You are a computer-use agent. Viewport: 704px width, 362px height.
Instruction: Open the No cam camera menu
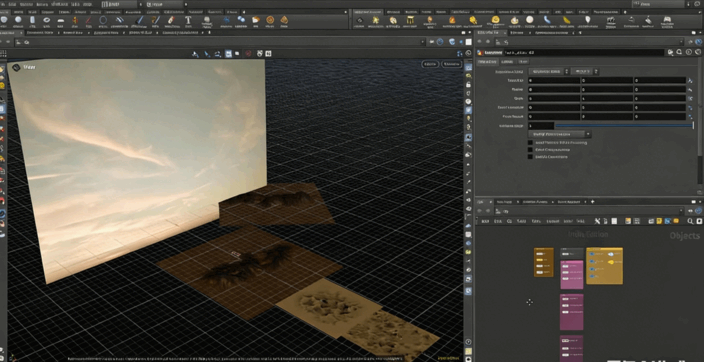[452, 64]
